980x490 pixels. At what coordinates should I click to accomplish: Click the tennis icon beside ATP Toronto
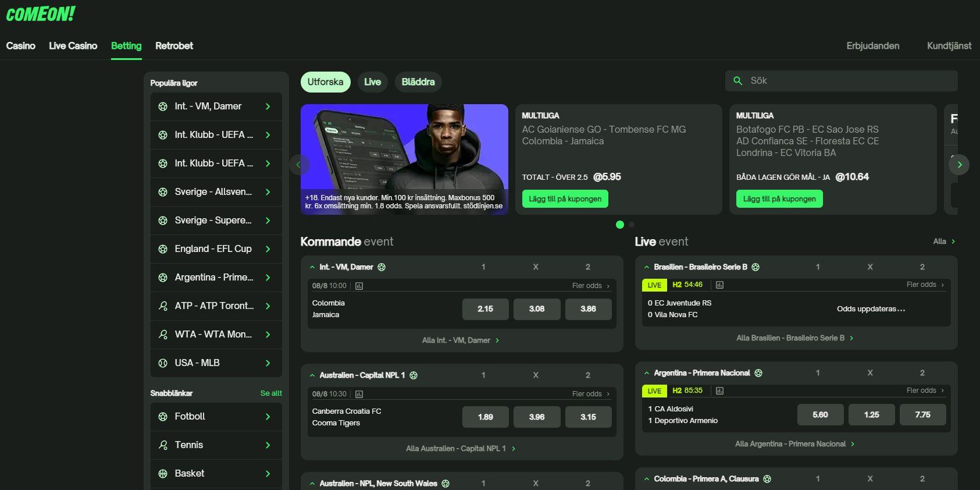point(163,306)
